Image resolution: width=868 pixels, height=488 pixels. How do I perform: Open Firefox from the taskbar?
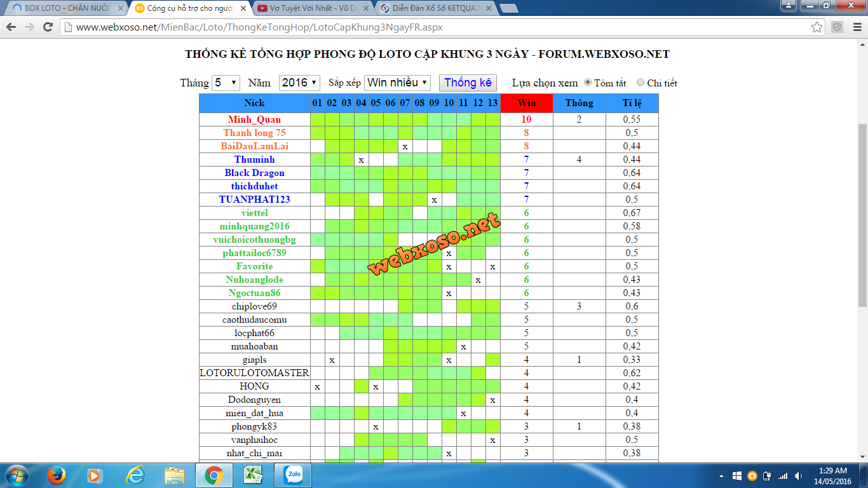[x=56, y=475]
